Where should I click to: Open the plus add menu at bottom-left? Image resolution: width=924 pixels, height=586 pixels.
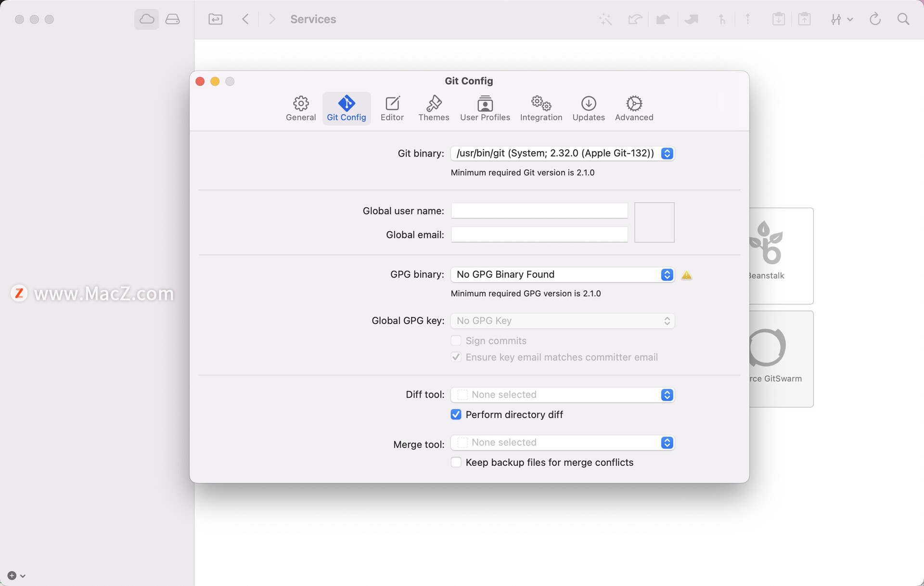click(16, 575)
